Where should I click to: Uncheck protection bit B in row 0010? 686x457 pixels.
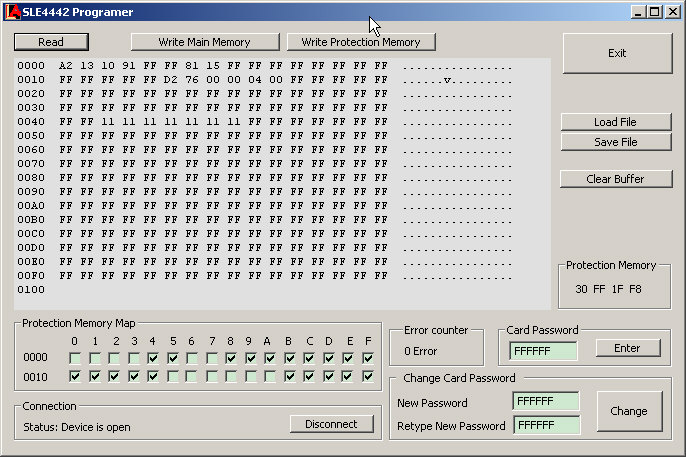tap(290, 376)
